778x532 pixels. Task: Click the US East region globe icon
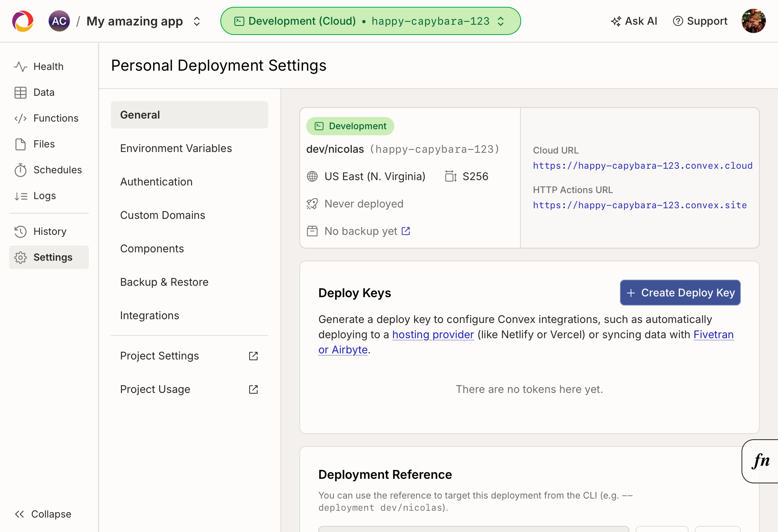(312, 176)
